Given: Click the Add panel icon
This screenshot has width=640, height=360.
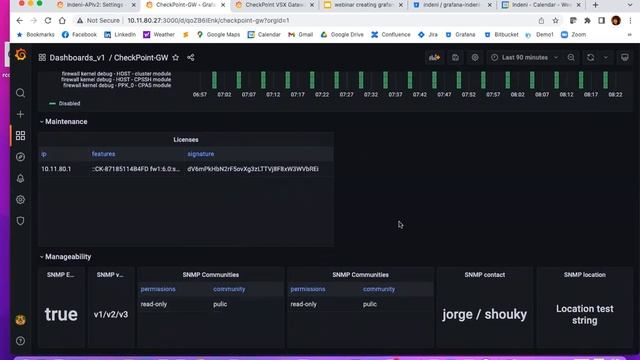Looking at the screenshot, I should click(x=434, y=58).
